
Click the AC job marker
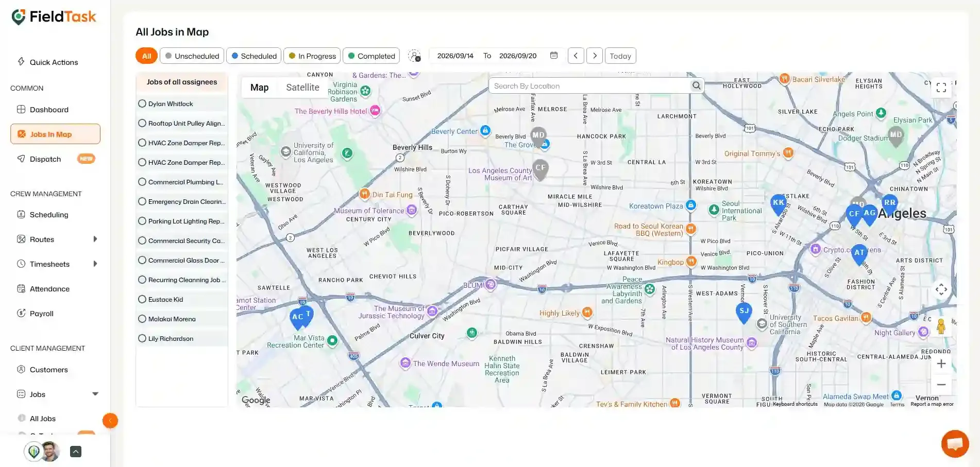pos(298,318)
